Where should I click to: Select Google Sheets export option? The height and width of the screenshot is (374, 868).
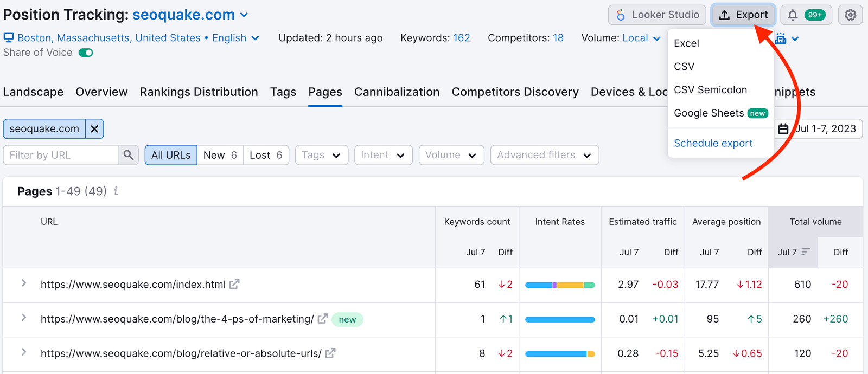(721, 113)
